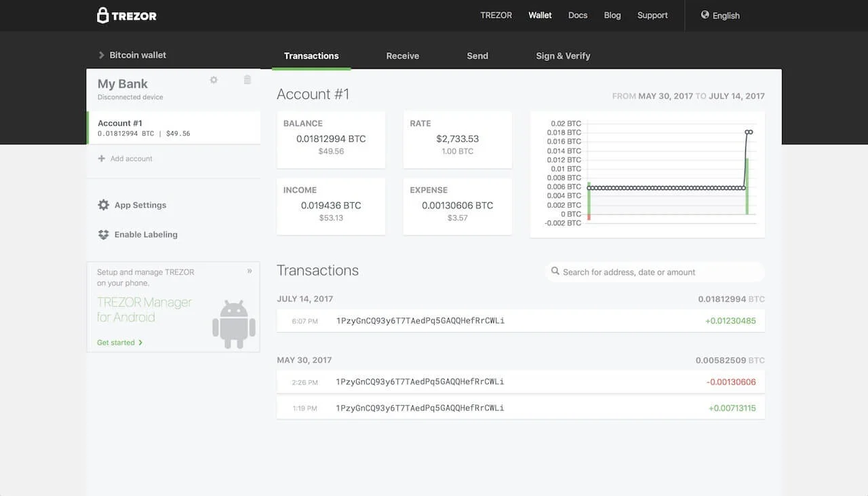Viewport: 868px width, 496px height.
Task: Switch to the Receive tab
Action: click(402, 56)
